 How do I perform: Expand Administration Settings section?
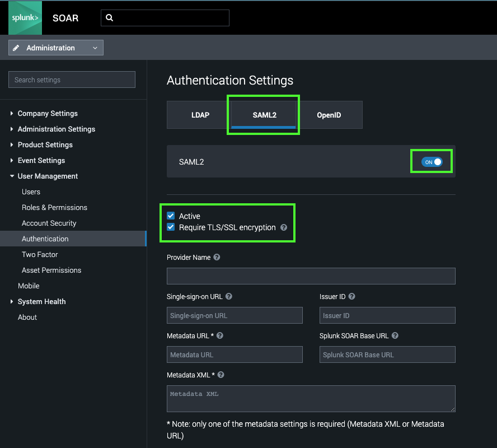(57, 129)
